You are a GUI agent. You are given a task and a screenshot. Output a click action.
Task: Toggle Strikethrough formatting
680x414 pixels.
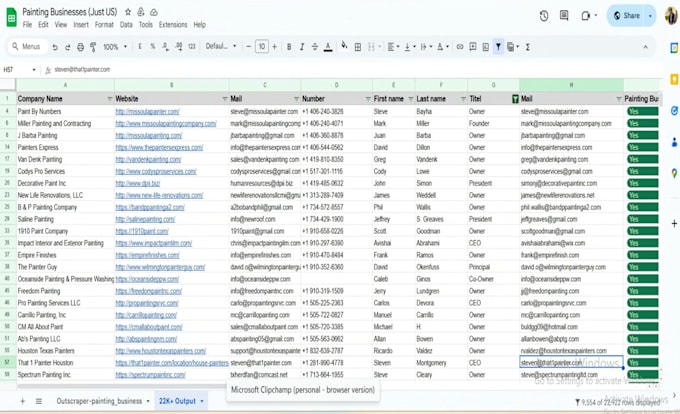click(x=315, y=47)
